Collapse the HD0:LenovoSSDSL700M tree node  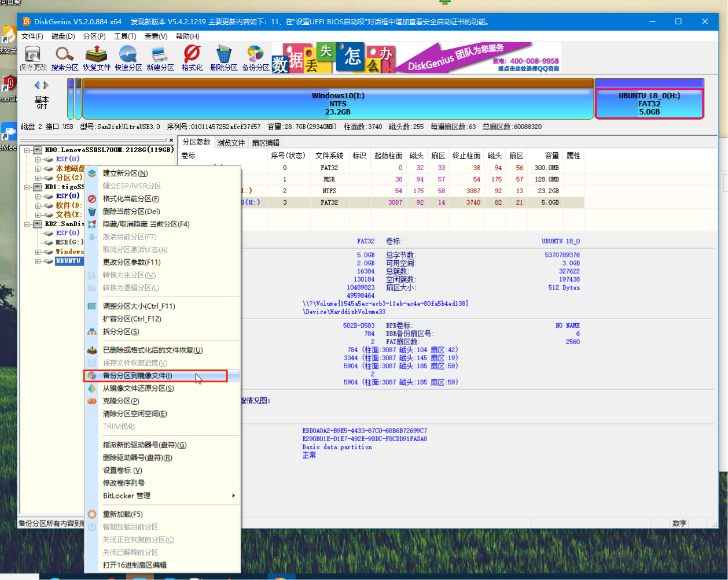pyautogui.click(x=27, y=150)
